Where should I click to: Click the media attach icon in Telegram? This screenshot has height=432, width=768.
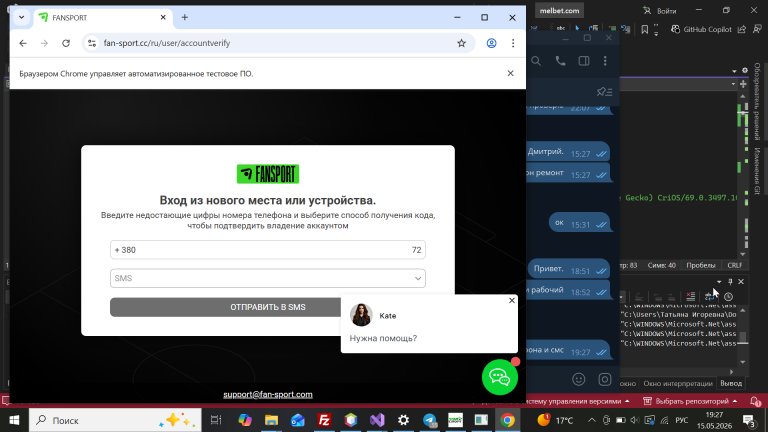pos(605,379)
